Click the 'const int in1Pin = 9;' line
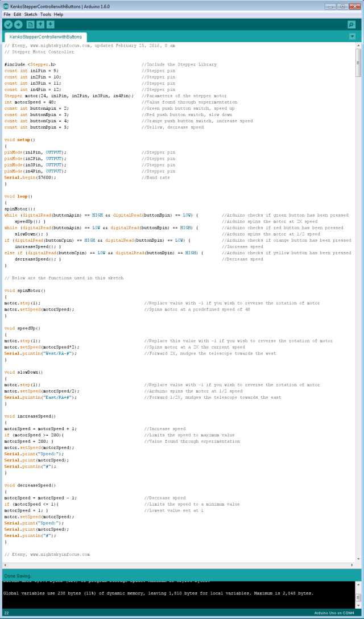 (x=31, y=71)
